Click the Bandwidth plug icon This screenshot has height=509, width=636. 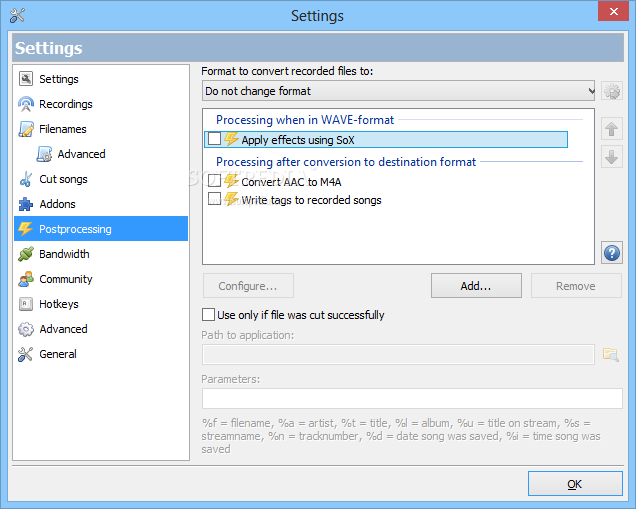coord(26,254)
